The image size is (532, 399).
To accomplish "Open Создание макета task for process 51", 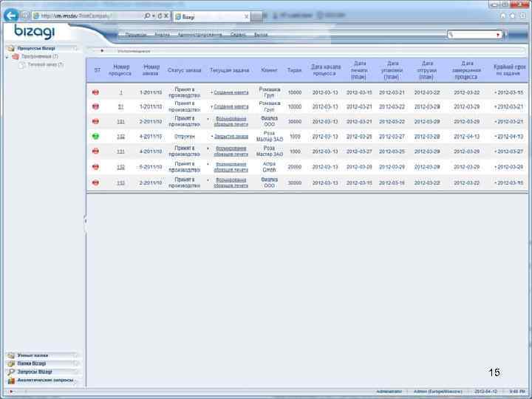I will 231,107.
